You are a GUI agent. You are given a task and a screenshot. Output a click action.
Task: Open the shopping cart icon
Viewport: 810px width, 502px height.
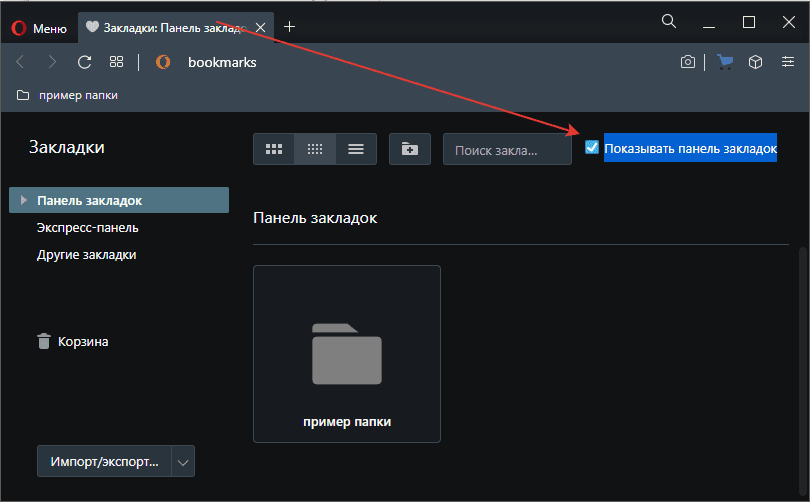[x=725, y=62]
